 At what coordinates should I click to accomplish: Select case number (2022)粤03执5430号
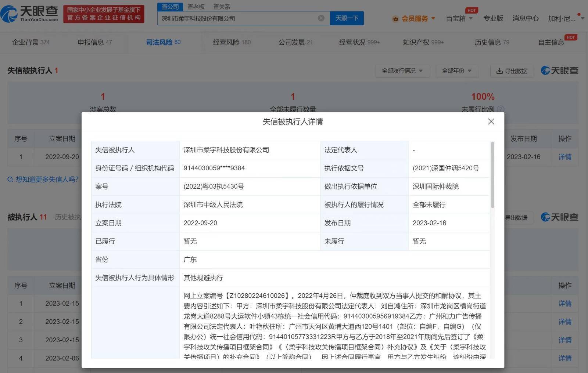coord(214,186)
